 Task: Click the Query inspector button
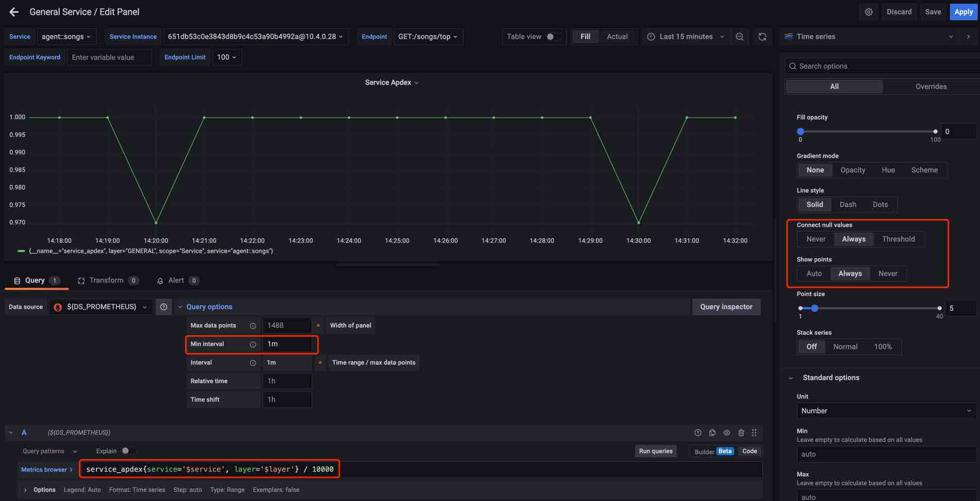click(x=726, y=307)
